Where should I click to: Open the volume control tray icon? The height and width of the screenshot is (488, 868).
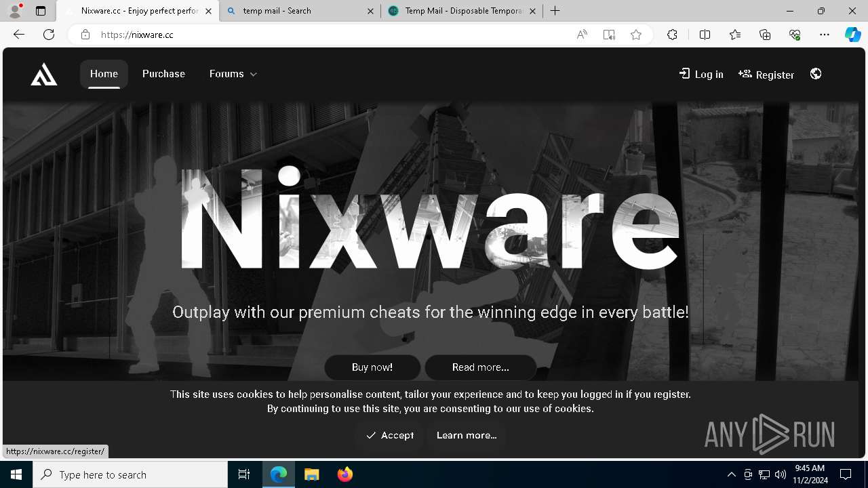(x=781, y=474)
